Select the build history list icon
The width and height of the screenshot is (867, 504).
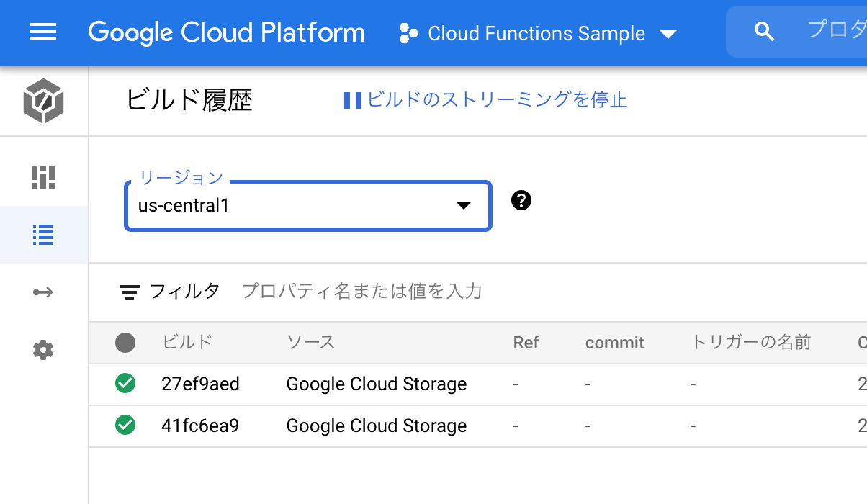[x=43, y=235]
